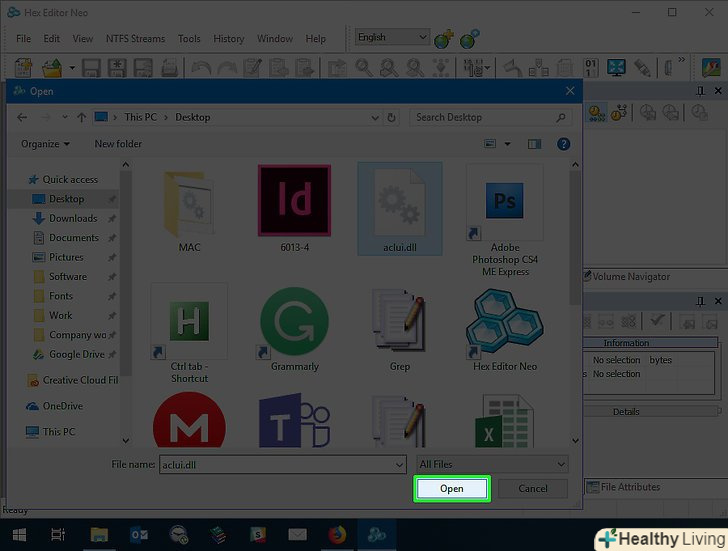
Task: Open the All Files type dropdown
Action: tap(492, 464)
